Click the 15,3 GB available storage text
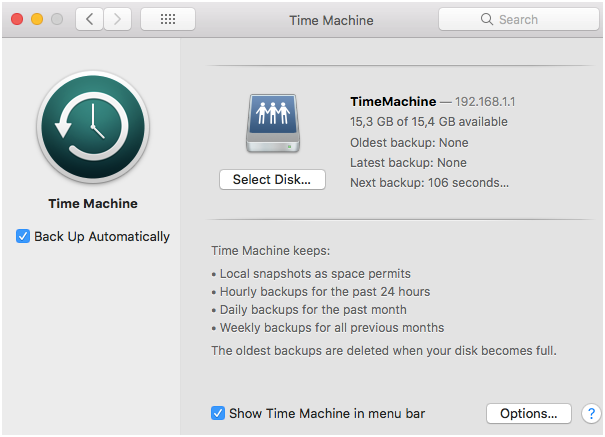The image size is (605, 437). 428,122
